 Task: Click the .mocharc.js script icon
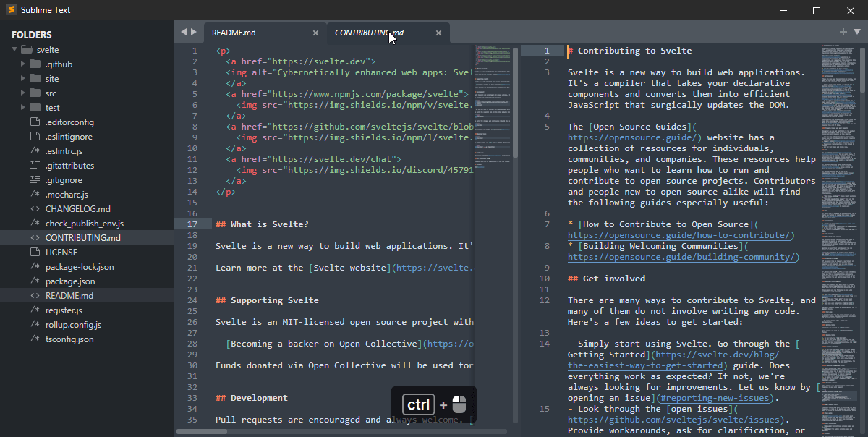(x=35, y=195)
